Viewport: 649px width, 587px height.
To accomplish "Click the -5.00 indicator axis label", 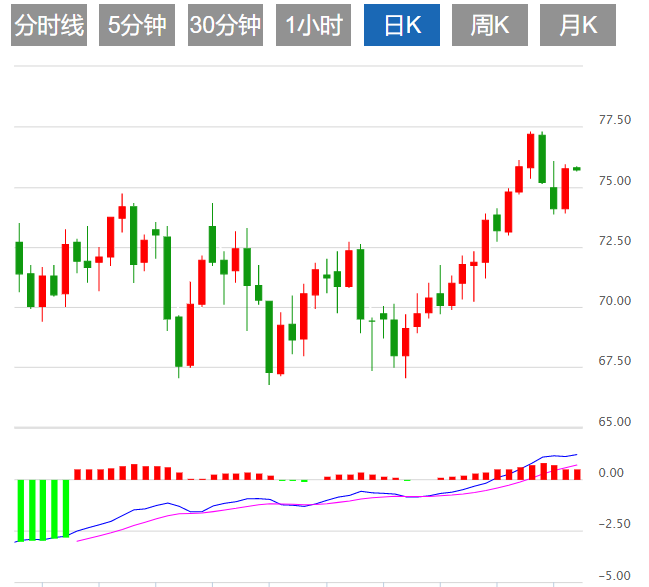I will 613,575.
